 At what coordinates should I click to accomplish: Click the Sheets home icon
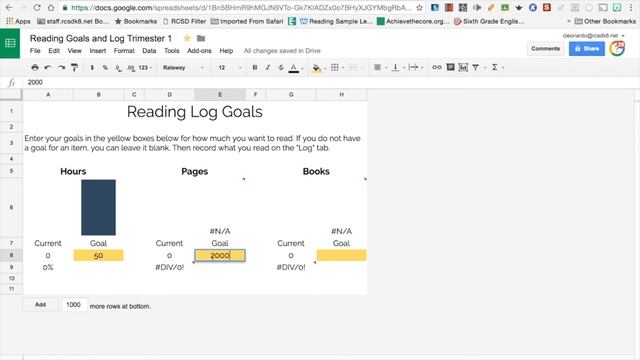pyautogui.click(x=10, y=43)
